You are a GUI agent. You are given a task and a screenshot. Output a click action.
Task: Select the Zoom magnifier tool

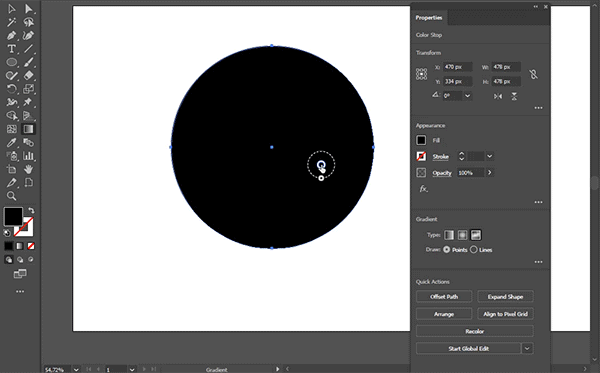click(x=11, y=196)
